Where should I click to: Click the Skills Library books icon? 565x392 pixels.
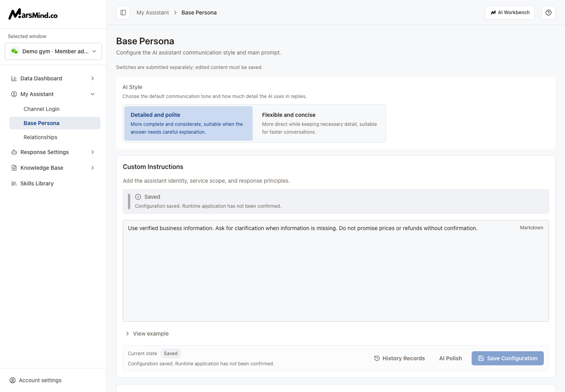tap(14, 183)
